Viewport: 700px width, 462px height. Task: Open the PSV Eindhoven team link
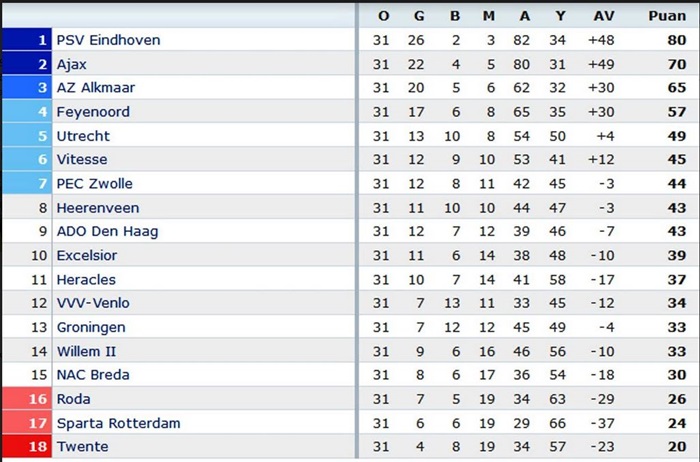(108, 40)
